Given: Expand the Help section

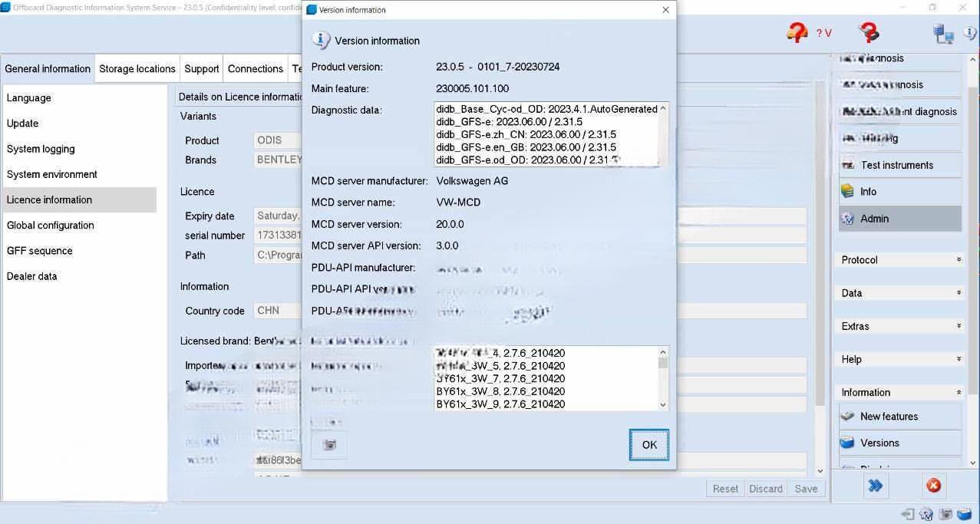Looking at the screenshot, I should [x=900, y=359].
